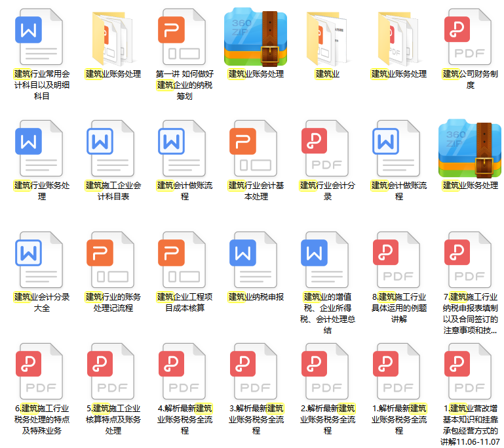Click file name 建筑施工企业会计科目表
This screenshot has width=504, height=448.
[x=113, y=191]
